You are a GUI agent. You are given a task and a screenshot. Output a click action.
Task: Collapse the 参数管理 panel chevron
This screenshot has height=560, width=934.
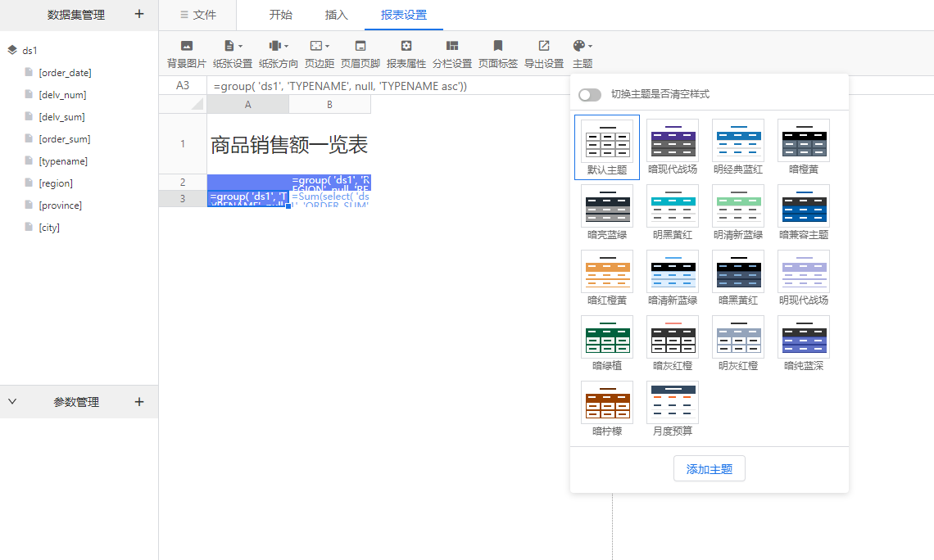point(12,402)
